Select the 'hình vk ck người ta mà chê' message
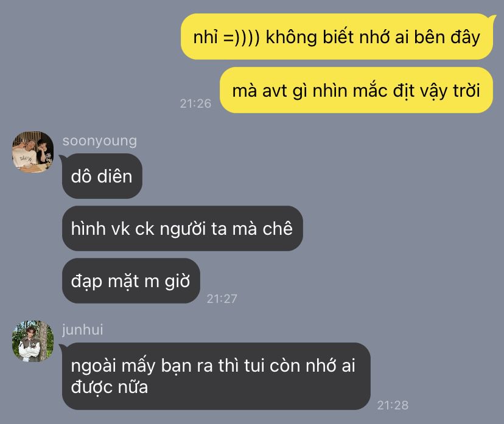 coord(182,228)
